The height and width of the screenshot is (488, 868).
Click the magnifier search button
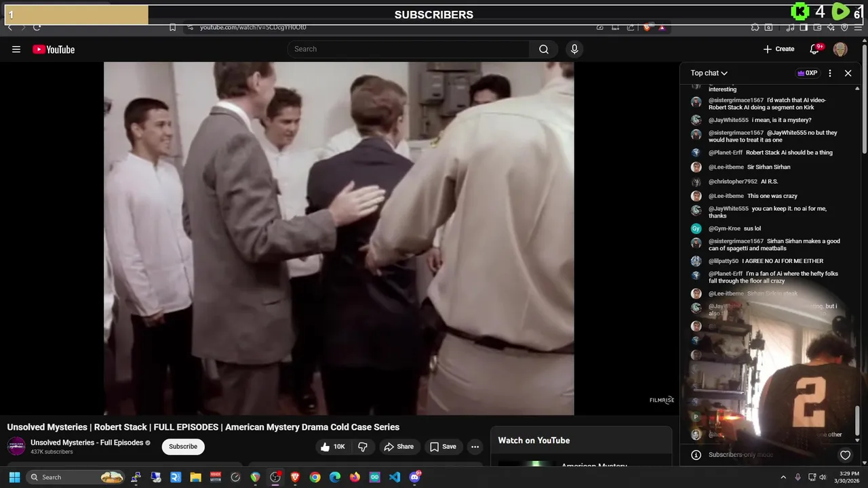click(544, 49)
